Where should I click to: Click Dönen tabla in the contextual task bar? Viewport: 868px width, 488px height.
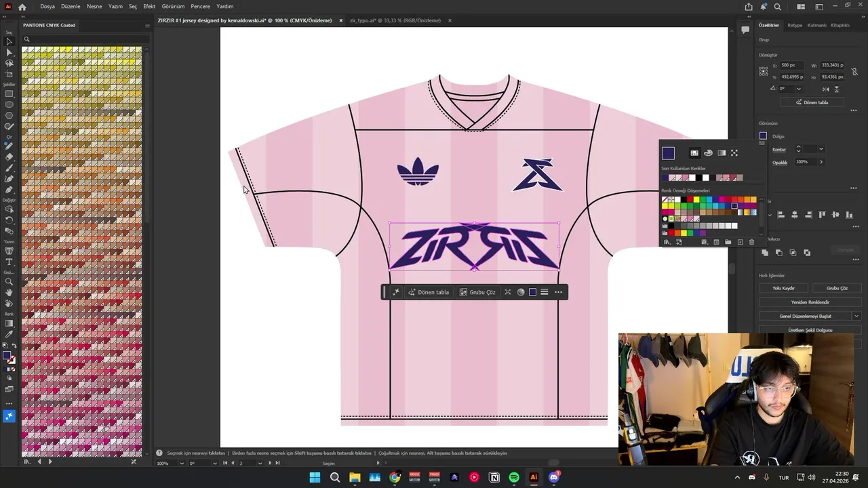(x=429, y=292)
